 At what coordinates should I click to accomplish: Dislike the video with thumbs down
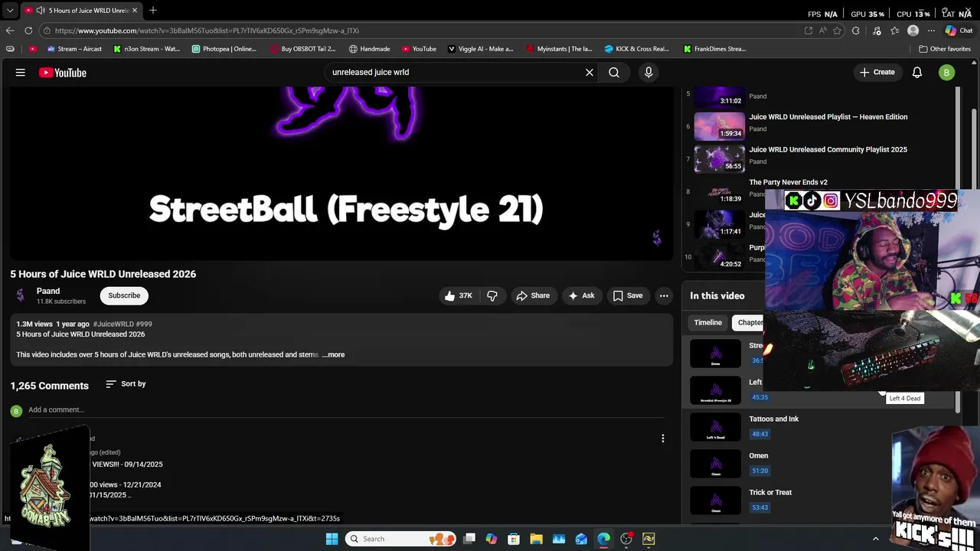tap(492, 296)
